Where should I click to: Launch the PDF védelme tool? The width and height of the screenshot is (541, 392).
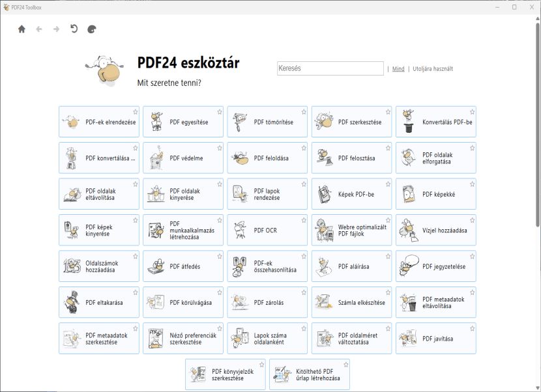(x=183, y=158)
